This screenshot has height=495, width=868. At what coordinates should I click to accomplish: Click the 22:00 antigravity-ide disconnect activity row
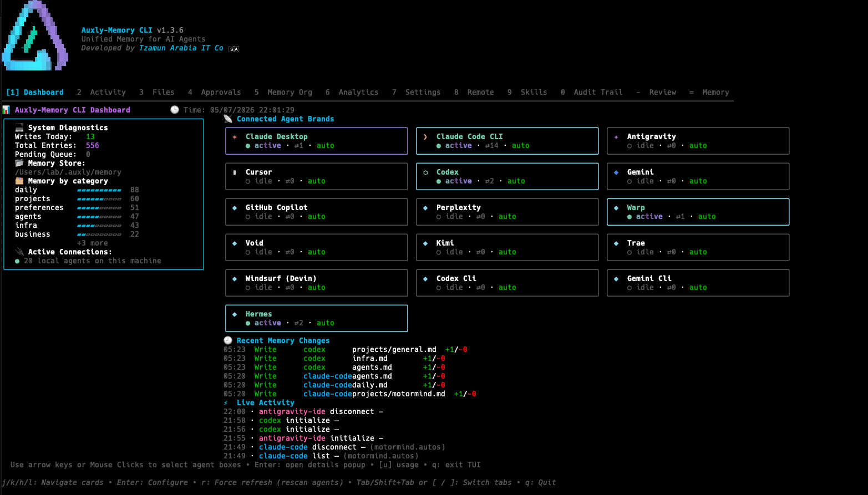303,412
